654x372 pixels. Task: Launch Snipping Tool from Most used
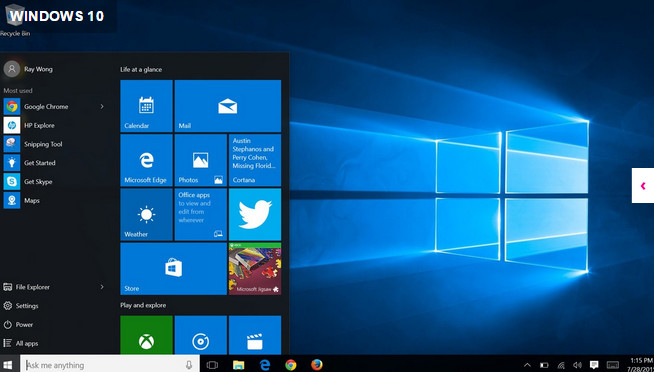coord(43,144)
